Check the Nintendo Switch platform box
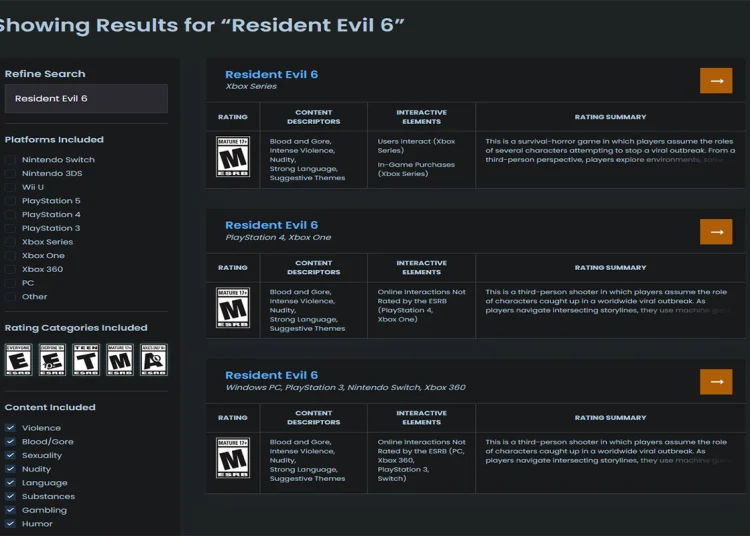The image size is (750, 536). 10,160
